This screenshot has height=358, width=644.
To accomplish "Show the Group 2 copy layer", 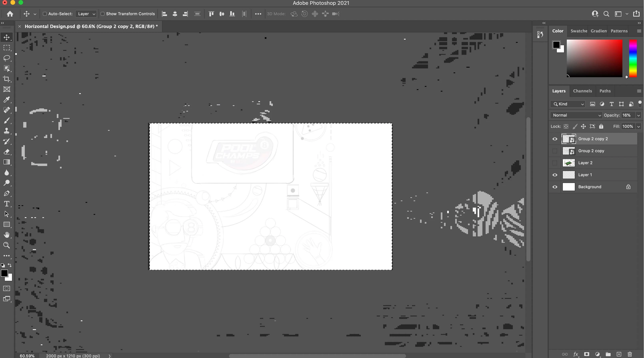I will point(555,151).
